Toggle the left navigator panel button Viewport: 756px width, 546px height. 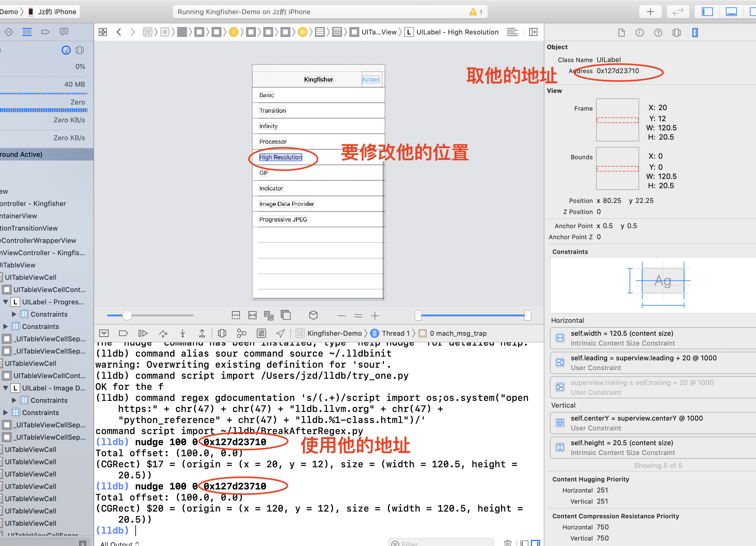point(707,12)
